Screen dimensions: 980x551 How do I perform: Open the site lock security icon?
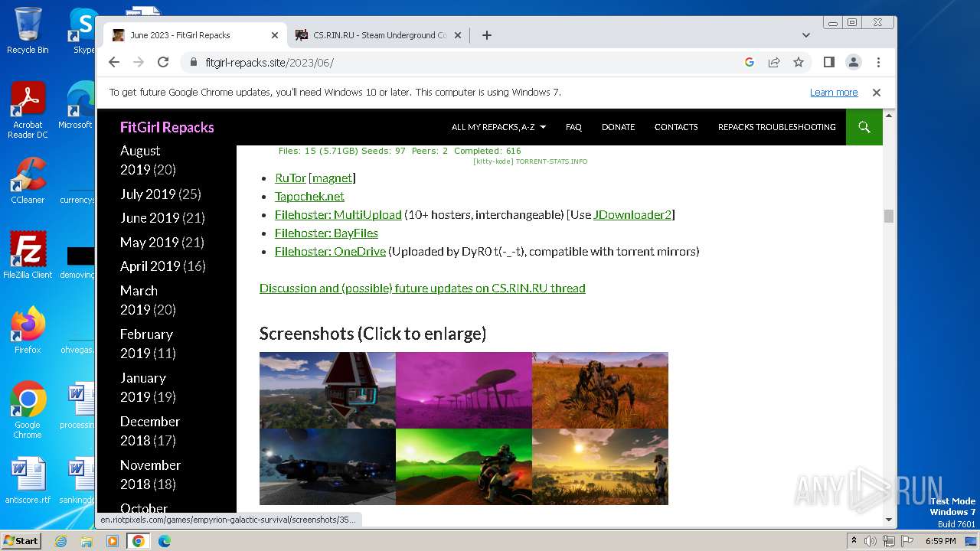(x=192, y=63)
